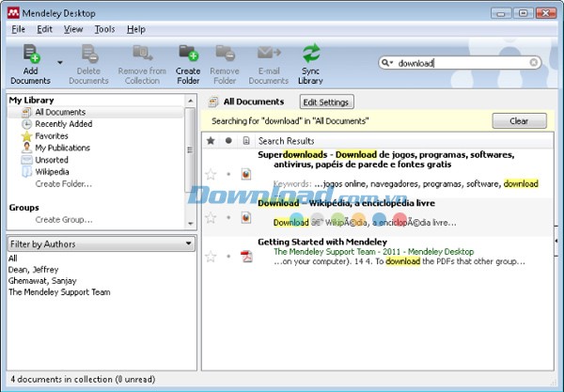
Task: Toggle favorite star for Download Wikipédia document
Action: click(211, 217)
